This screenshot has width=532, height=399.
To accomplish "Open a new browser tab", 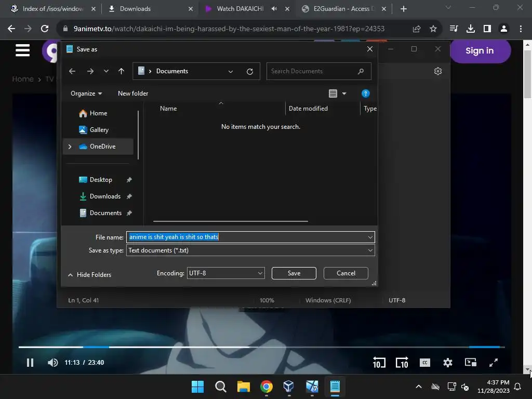I will (x=403, y=9).
